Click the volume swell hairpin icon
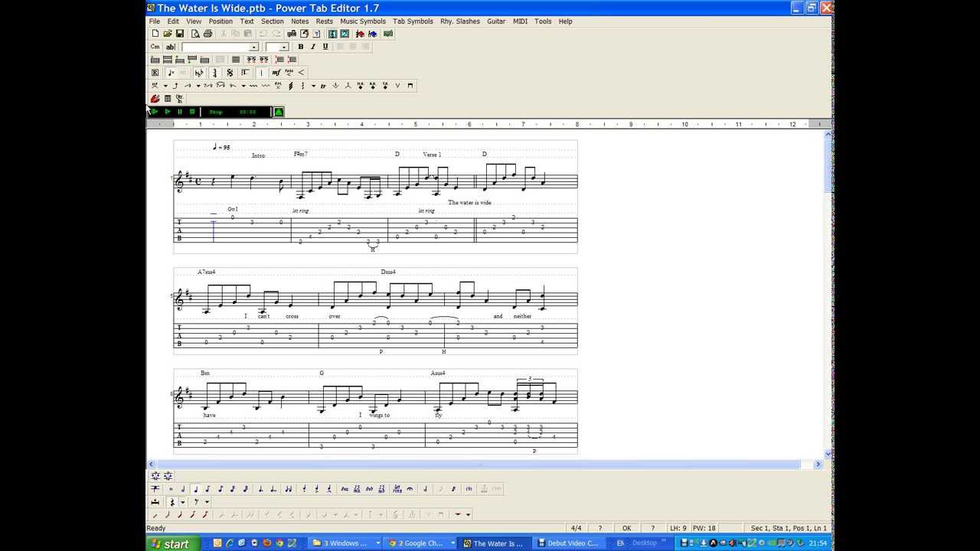 coord(301,73)
